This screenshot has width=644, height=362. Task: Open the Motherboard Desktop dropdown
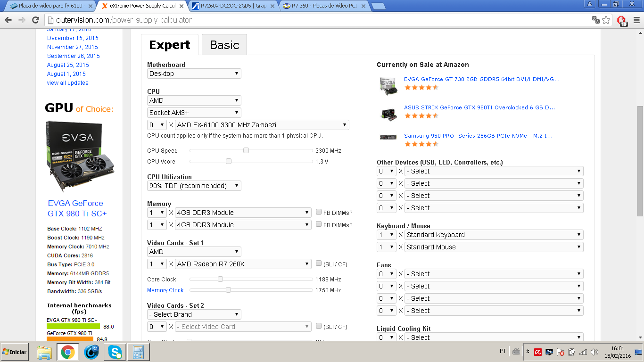[x=194, y=74]
